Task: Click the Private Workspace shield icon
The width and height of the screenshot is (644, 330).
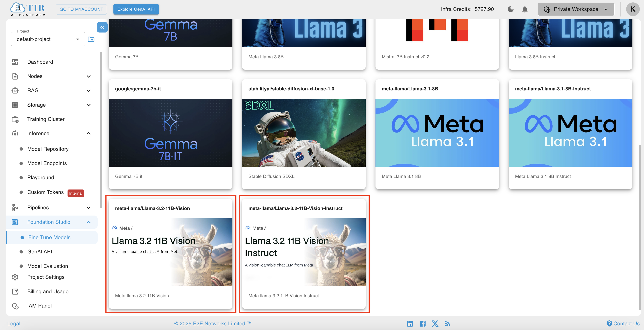Action: click(x=547, y=10)
